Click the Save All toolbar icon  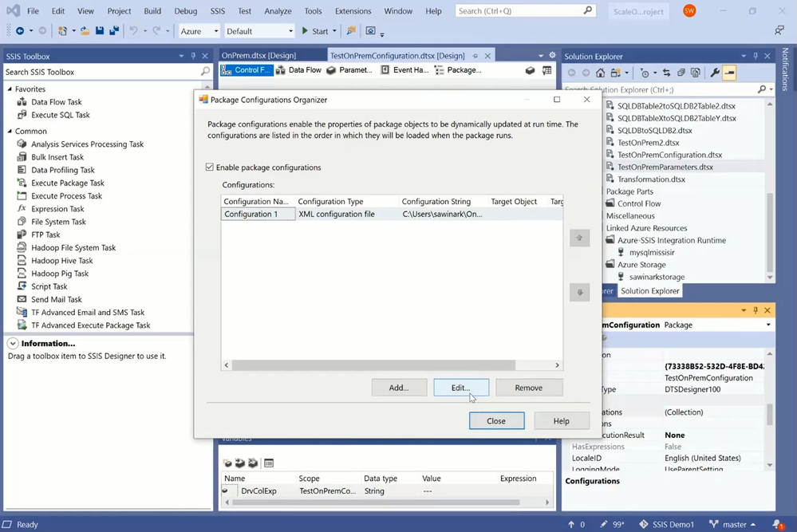[x=114, y=31]
